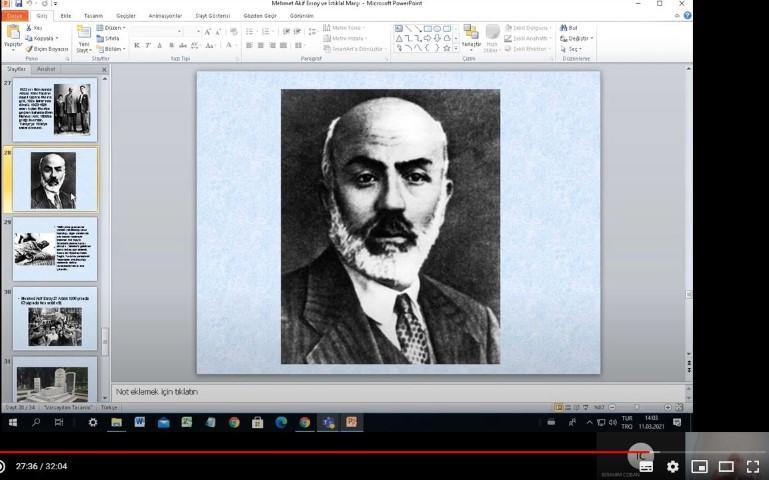Screen dimensions: 769x480
Task: Click the font color A icon
Action: pyautogui.click(x=229, y=45)
